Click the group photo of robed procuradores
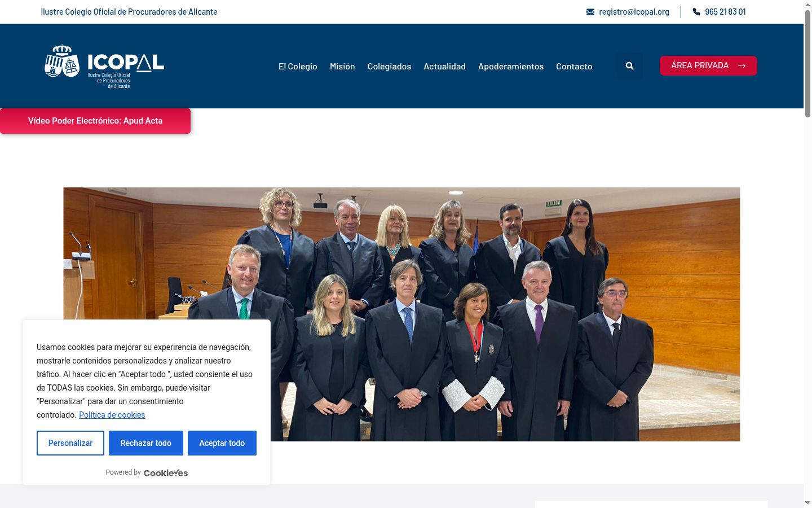 point(401,314)
